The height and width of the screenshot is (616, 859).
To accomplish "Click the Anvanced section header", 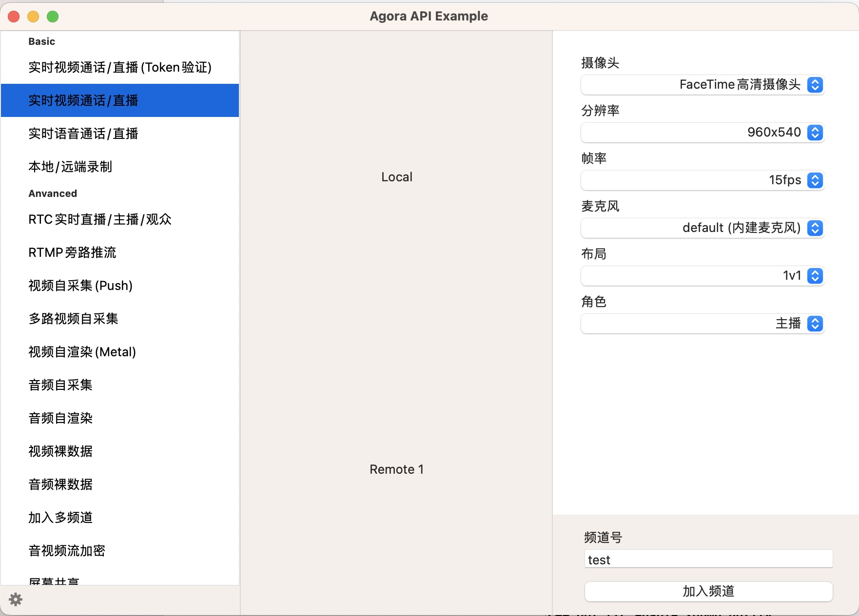I will [53, 193].
